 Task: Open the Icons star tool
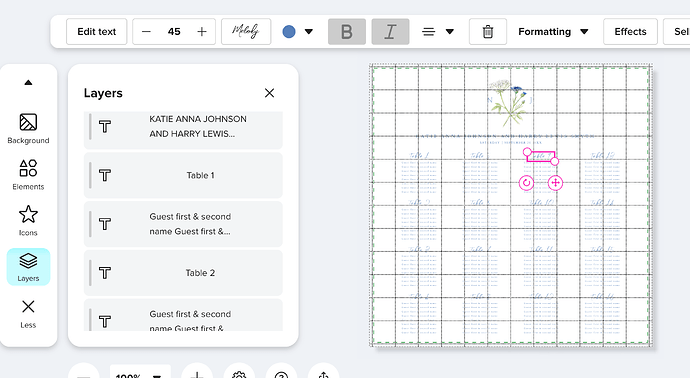click(28, 221)
